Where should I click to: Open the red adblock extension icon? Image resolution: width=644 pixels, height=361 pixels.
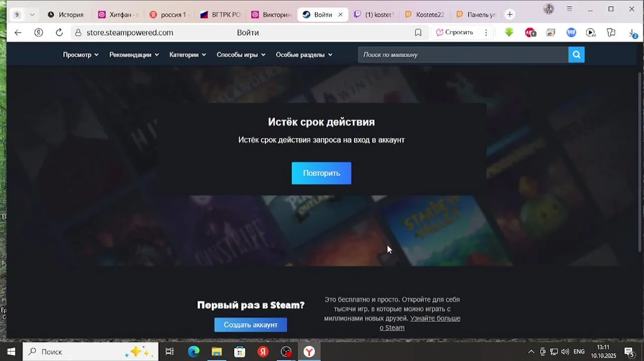click(x=530, y=33)
